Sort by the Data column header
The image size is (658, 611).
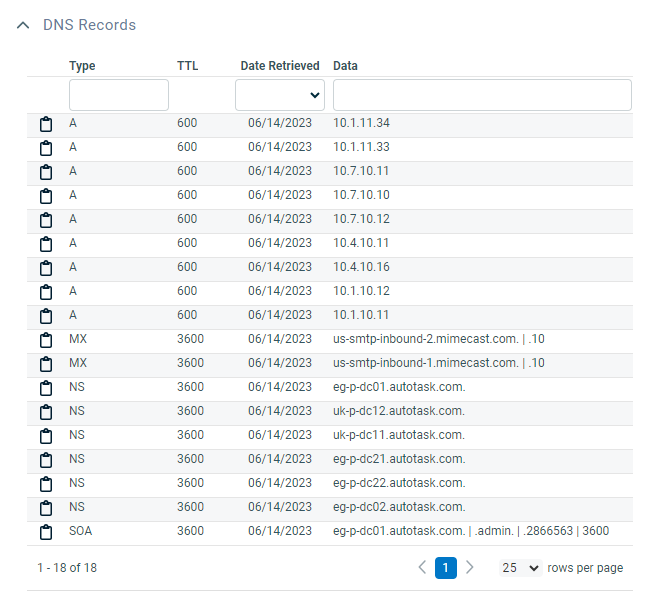(345, 66)
